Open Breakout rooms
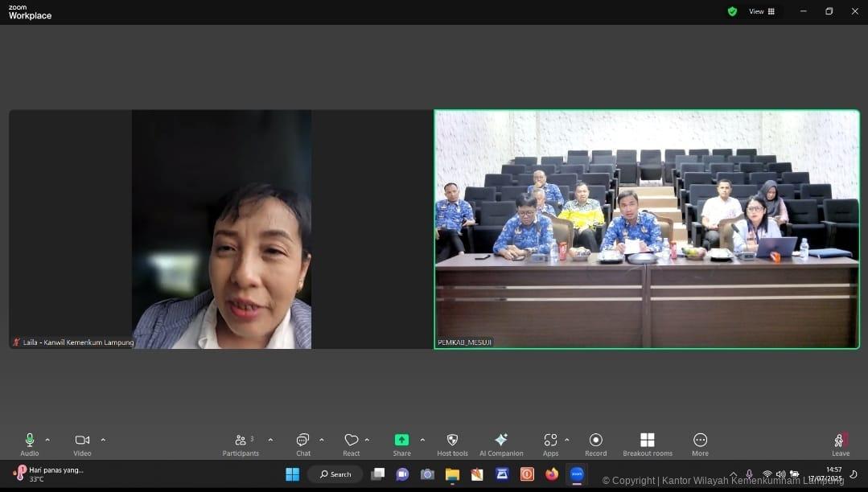The width and height of the screenshot is (868, 492). 647,441
